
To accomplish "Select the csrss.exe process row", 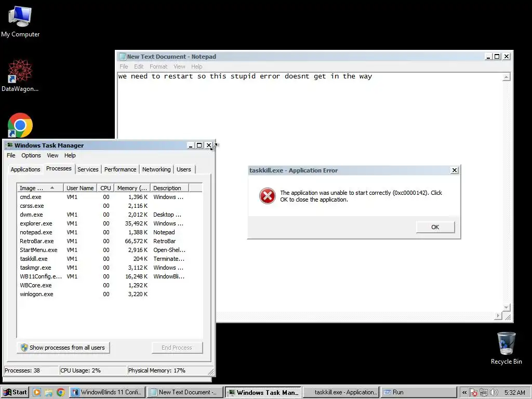I will (109, 206).
